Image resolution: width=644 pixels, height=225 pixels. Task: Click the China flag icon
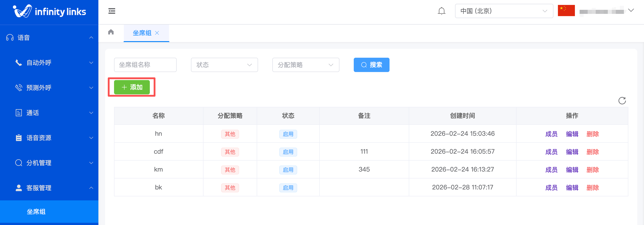click(566, 11)
